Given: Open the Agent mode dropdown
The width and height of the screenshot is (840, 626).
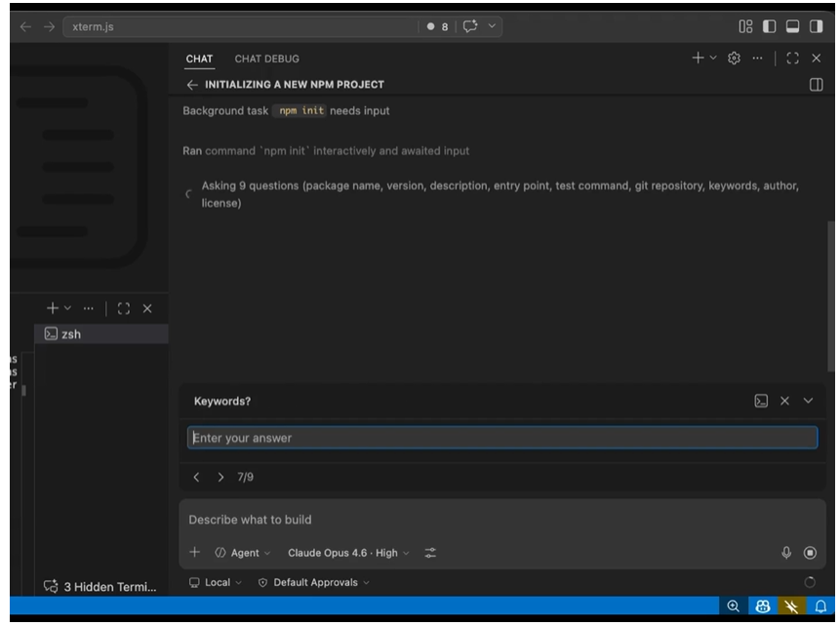Looking at the screenshot, I should [x=243, y=553].
